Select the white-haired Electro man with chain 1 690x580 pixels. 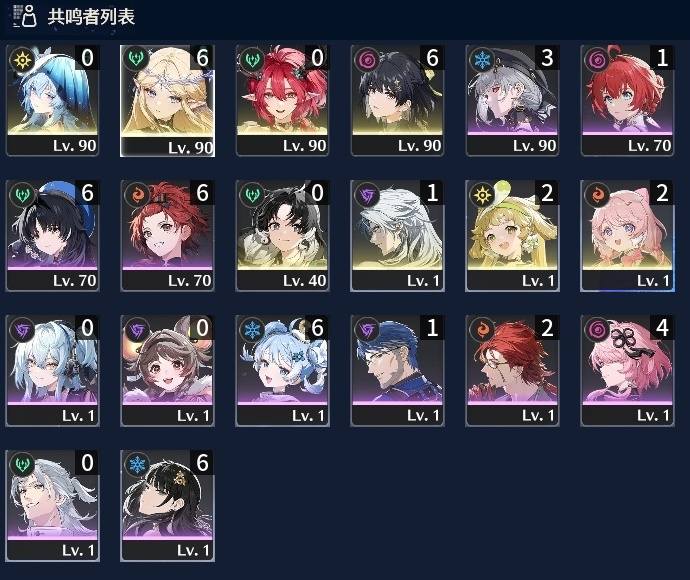(397, 235)
